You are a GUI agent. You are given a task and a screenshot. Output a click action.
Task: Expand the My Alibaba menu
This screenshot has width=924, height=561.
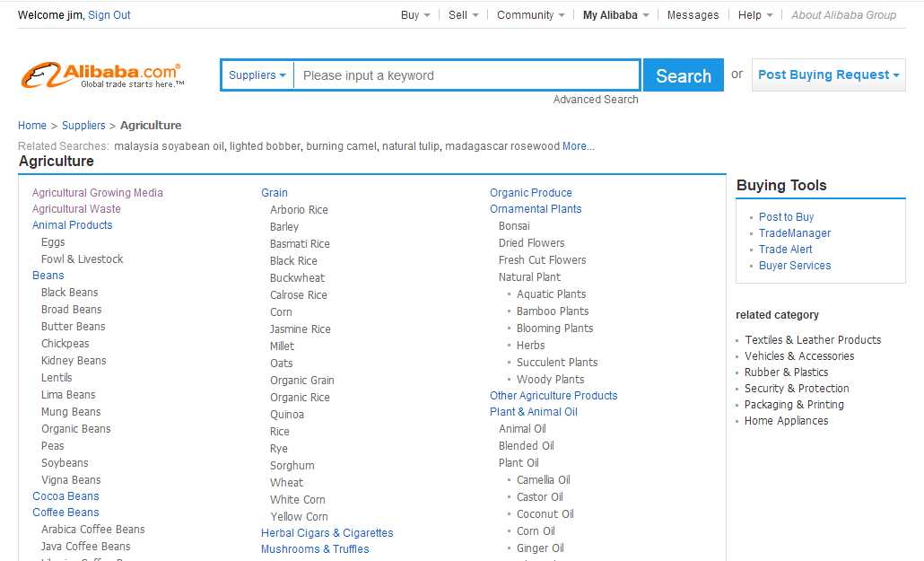click(x=615, y=15)
